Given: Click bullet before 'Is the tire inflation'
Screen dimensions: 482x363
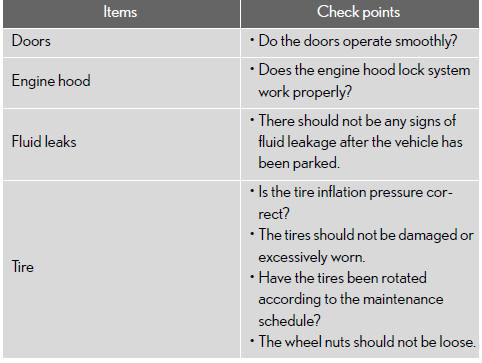Looking at the screenshot, I should coord(252,191).
